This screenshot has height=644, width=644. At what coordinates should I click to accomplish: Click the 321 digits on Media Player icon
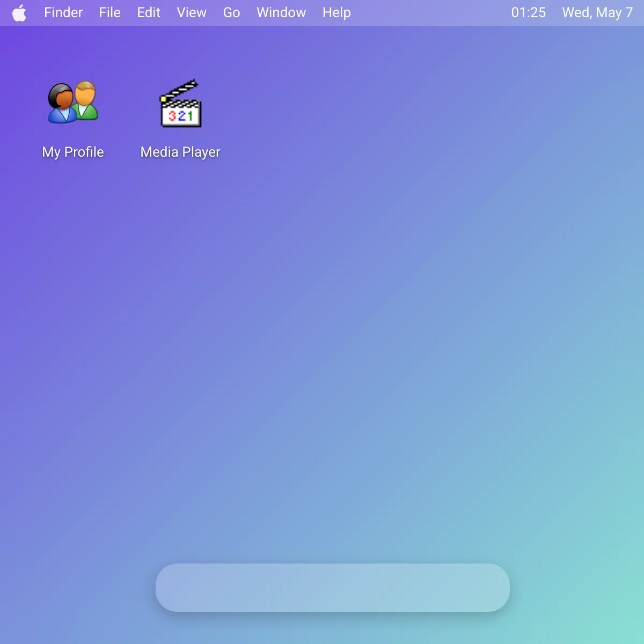coord(181,116)
